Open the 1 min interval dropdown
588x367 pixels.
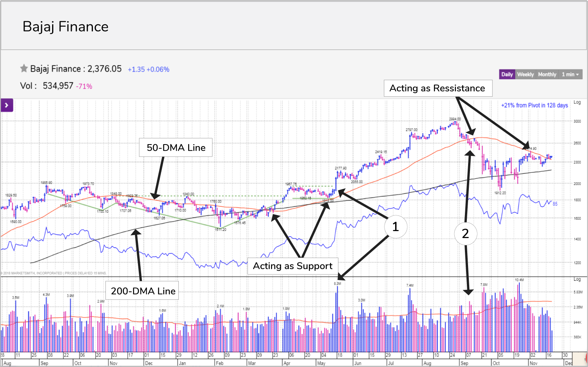[570, 74]
